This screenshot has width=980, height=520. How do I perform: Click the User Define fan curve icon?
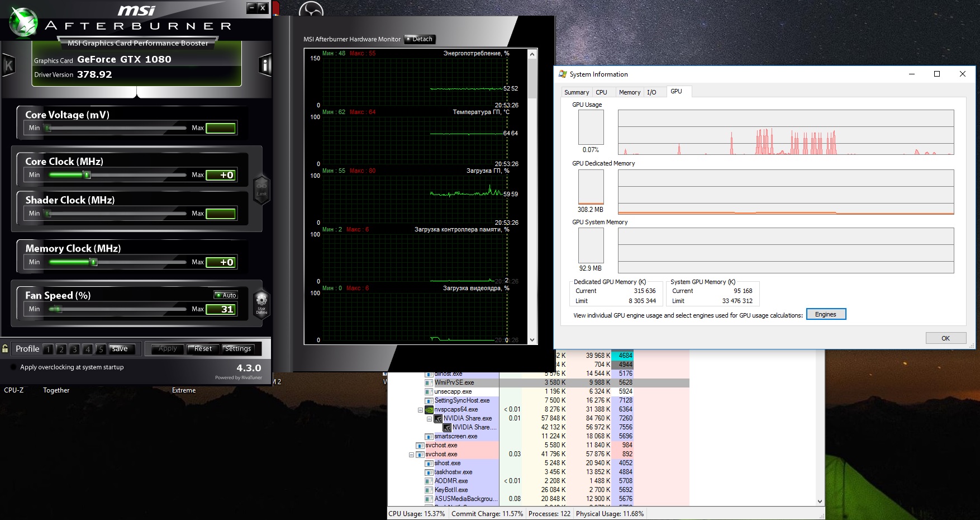[261, 302]
